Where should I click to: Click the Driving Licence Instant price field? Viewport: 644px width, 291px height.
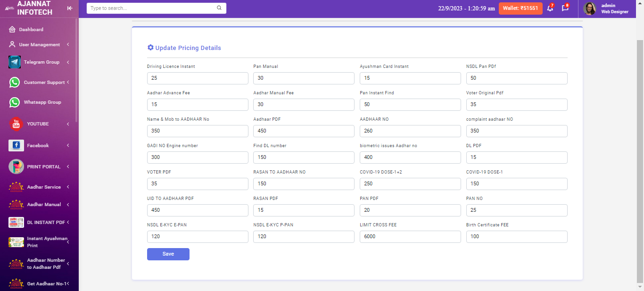tap(198, 78)
